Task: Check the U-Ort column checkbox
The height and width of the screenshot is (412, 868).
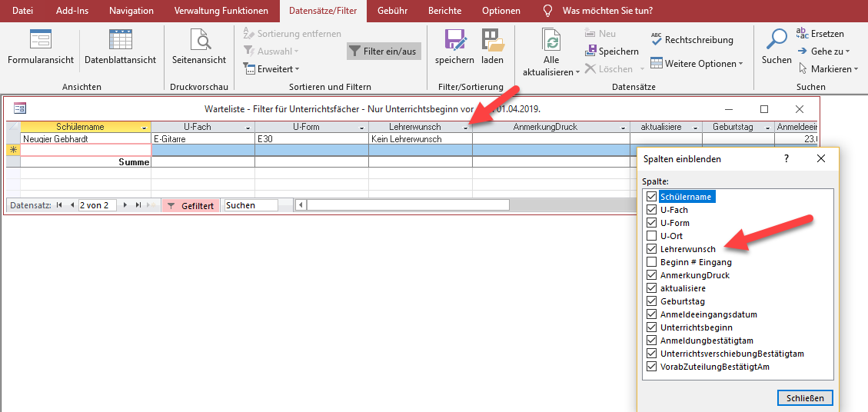Action: tap(652, 236)
